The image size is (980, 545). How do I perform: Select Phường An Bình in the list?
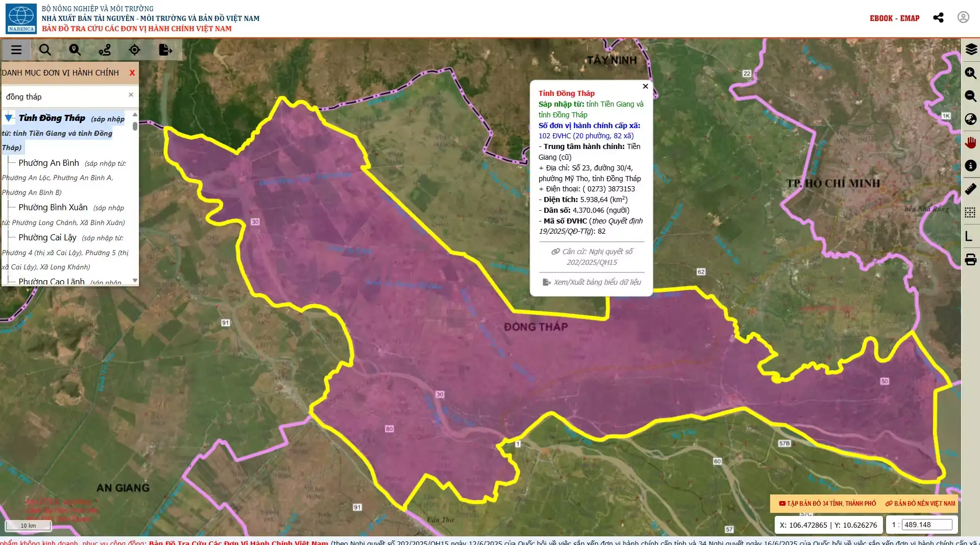coord(49,163)
